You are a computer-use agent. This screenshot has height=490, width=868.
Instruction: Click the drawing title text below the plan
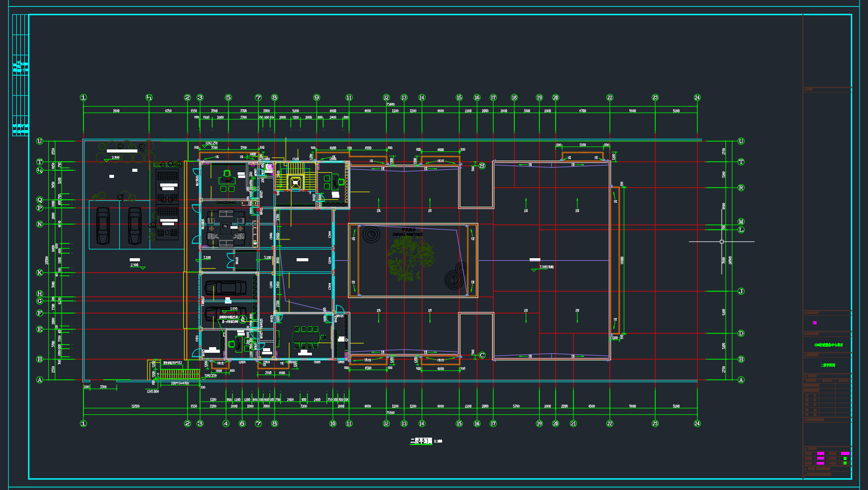[x=426, y=441]
